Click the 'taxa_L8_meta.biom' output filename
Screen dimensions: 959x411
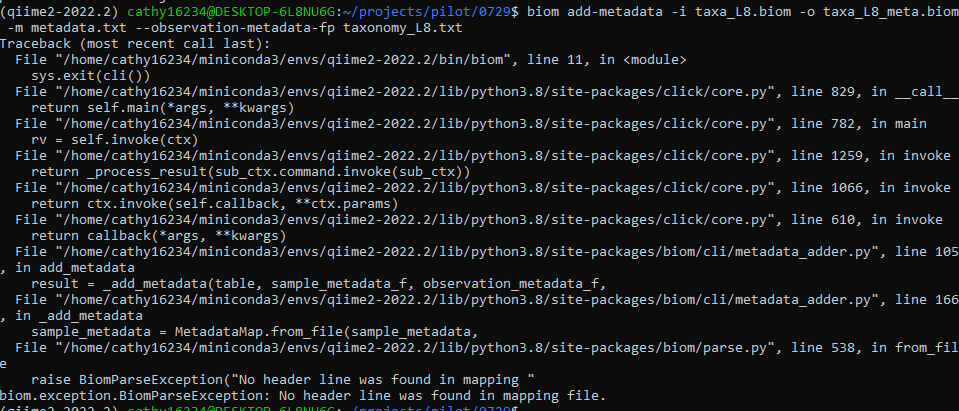[890, 12]
